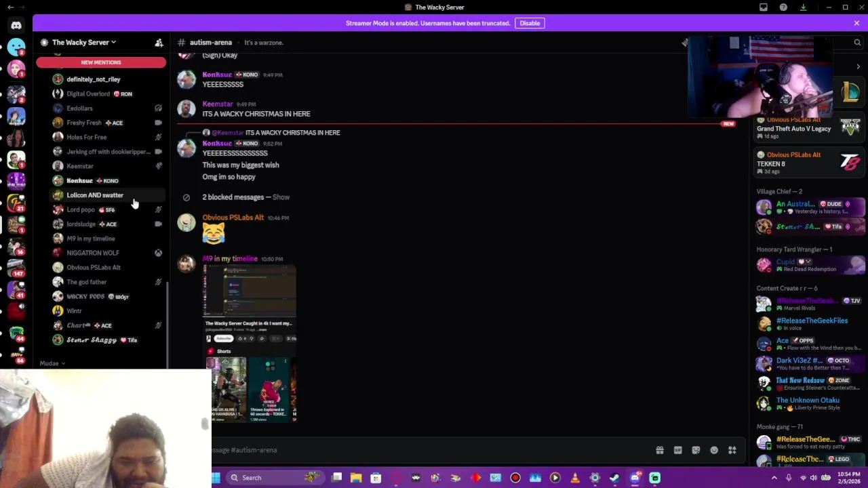
Task: Open Discord home direct messages icon
Action: coord(16,25)
